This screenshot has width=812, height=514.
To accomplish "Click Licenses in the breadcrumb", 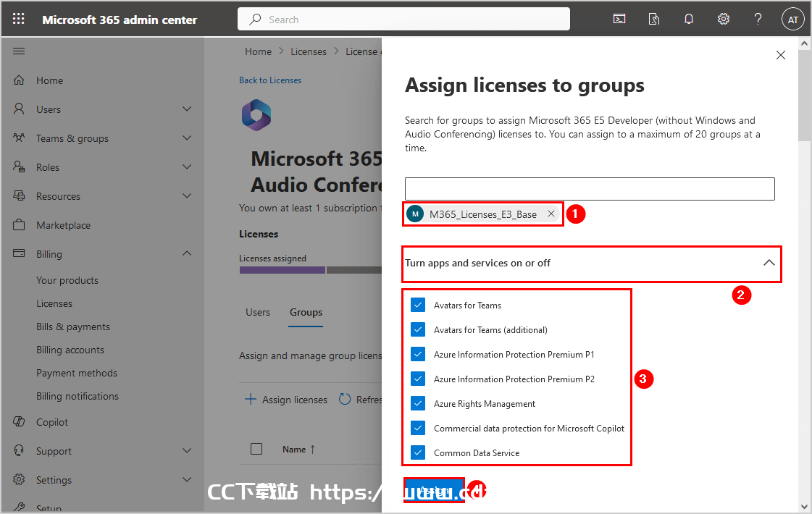I will click(x=309, y=51).
